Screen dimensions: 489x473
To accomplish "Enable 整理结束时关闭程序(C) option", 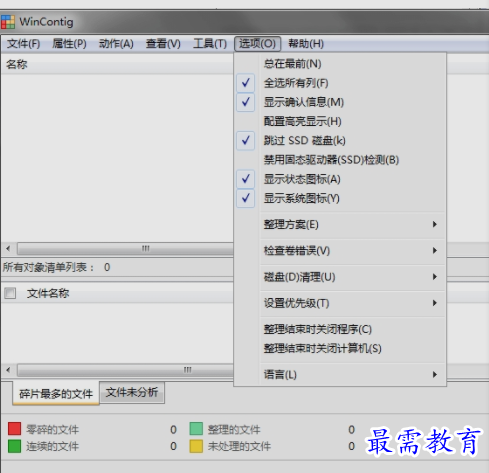I will [x=340, y=329].
